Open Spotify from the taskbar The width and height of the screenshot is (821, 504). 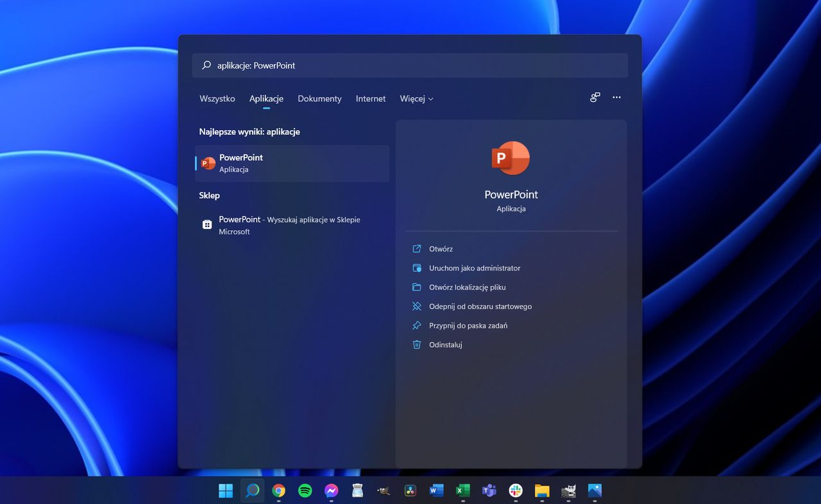(305, 491)
